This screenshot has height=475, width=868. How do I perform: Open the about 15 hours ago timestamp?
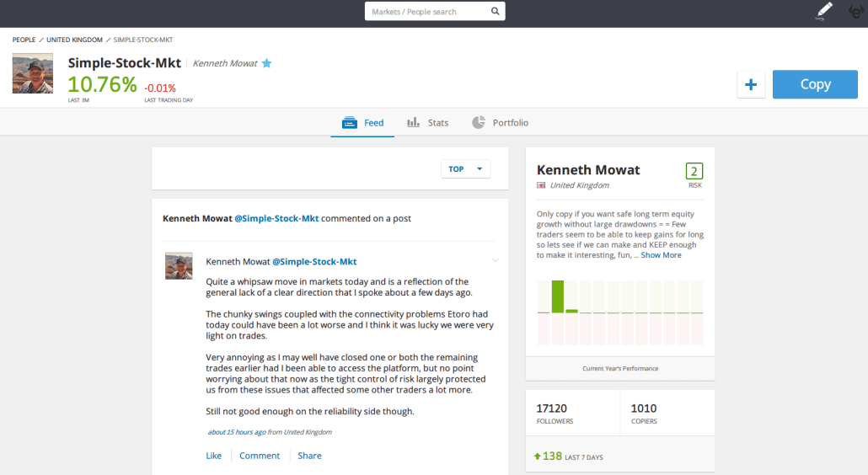[x=236, y=432]
